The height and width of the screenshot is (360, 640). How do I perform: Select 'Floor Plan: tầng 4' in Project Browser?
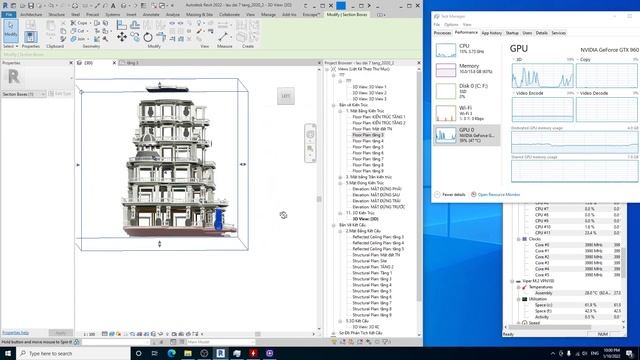(368, 141)
